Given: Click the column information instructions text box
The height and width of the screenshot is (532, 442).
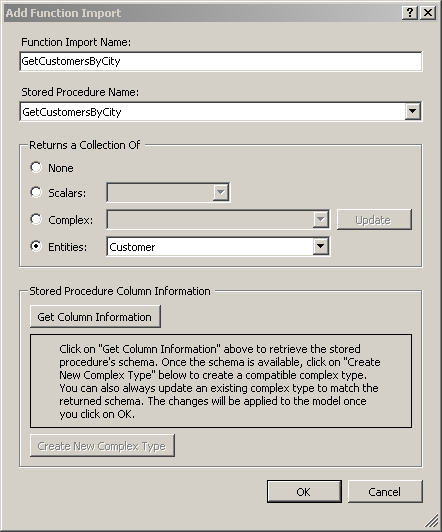Looking at the screenshot, I should (x=221, y=381).
